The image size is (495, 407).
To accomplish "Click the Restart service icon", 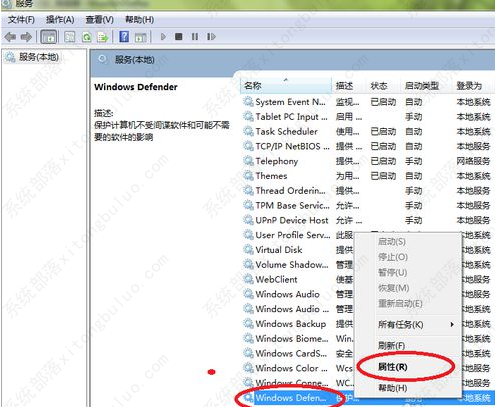I will tap(211, 36).
